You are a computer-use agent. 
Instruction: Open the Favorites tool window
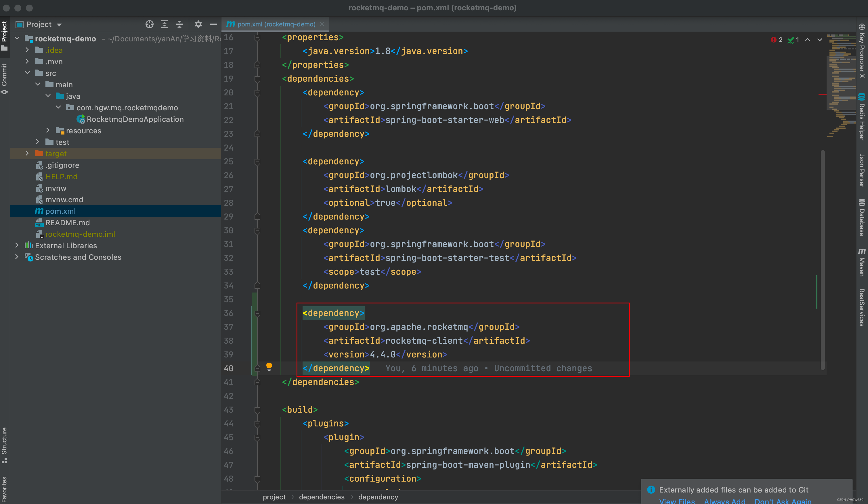tap(4, 490)
